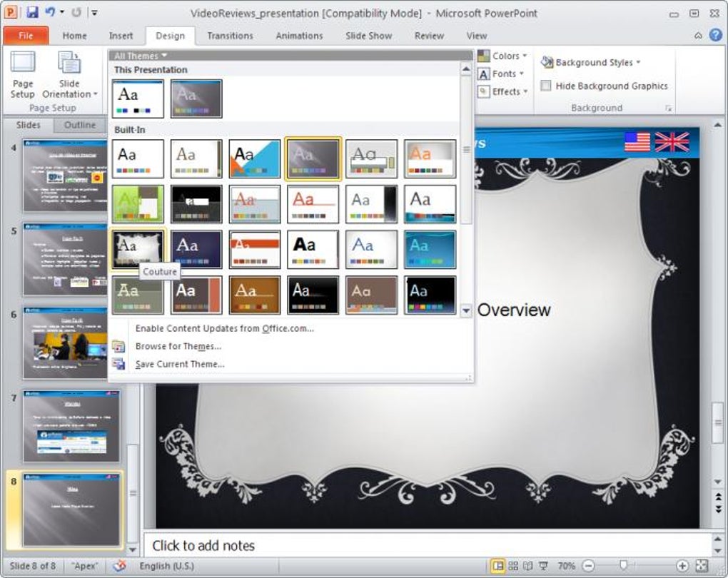Click the Save icon in quick access toolbar
The height and width of the screenshot is (578, 728).
click(x=32, y=13)
